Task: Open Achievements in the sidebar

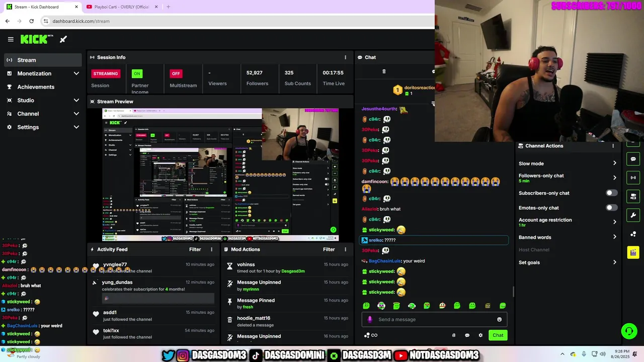Action: pos(43,87)
